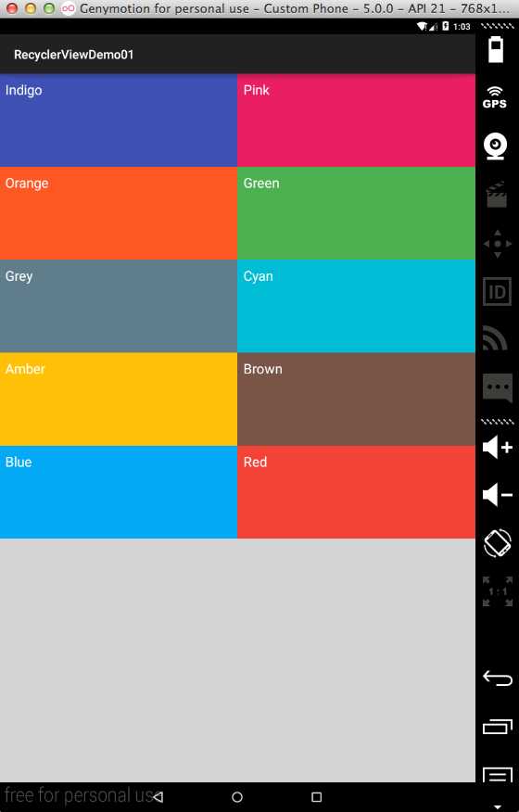Screen dimensions: 519x812
Task: Click the red window close button
Action: (x=11, y=8)
